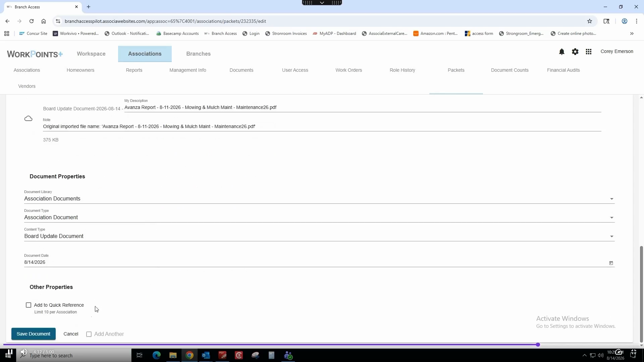The image size is (644, 362).
Task: Check Add to Quick Reference checkbox
Action: tap(29, 305)
